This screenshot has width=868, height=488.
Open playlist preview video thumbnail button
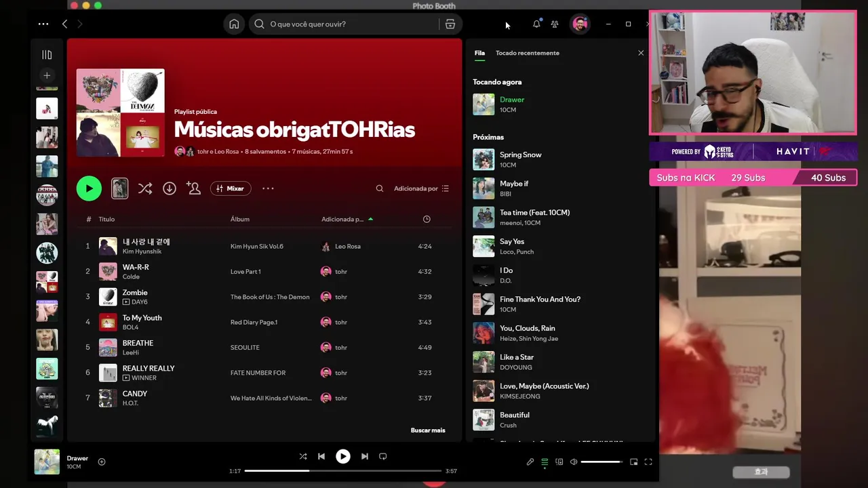119,188
